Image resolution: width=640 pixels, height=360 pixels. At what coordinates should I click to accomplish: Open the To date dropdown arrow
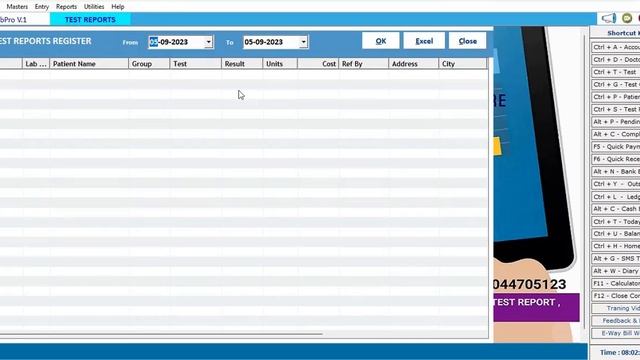(x=303, y=42)
